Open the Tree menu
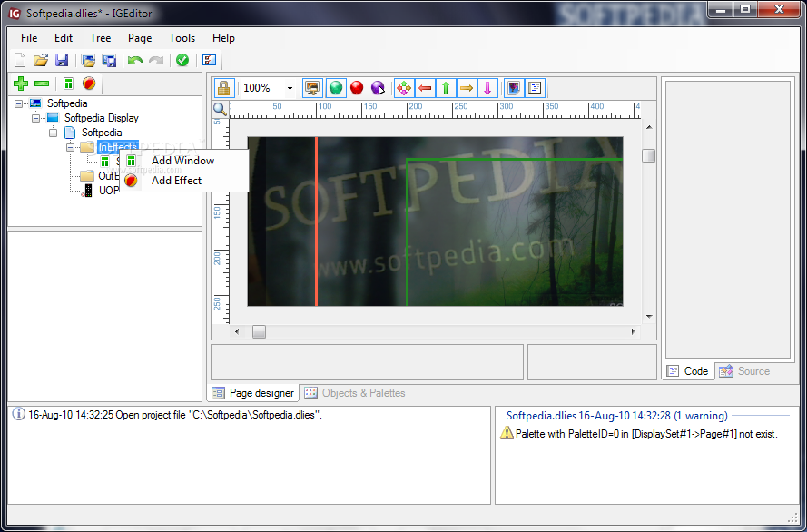This screenshot has height=532, width=807. click(101, 38)
